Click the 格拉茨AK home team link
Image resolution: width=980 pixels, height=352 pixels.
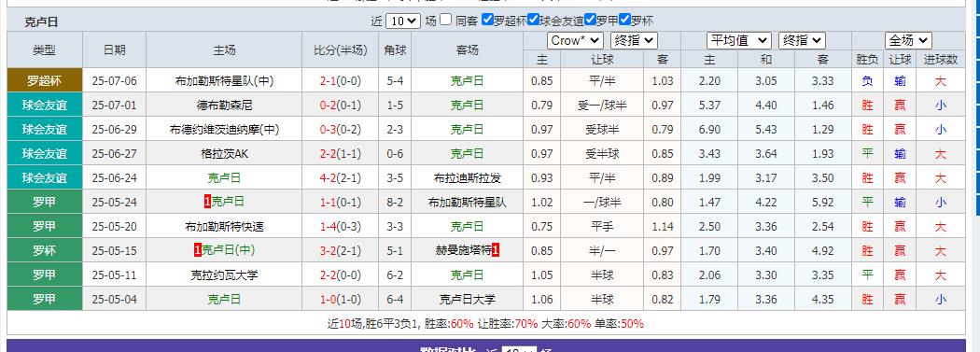224,154
